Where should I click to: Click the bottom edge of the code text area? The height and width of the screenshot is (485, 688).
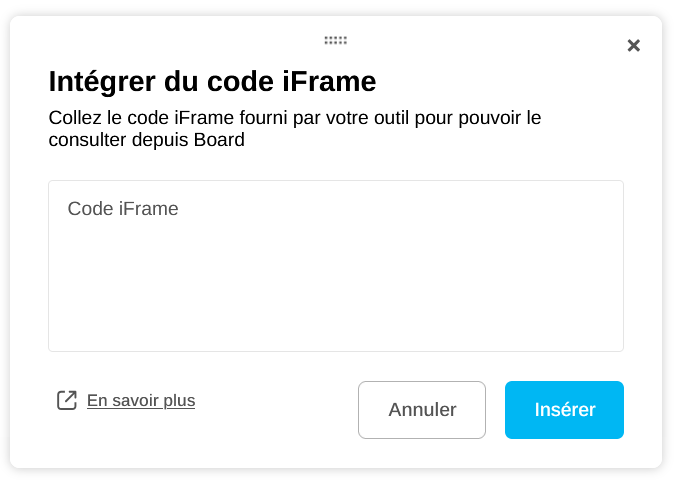click(336, 349)
